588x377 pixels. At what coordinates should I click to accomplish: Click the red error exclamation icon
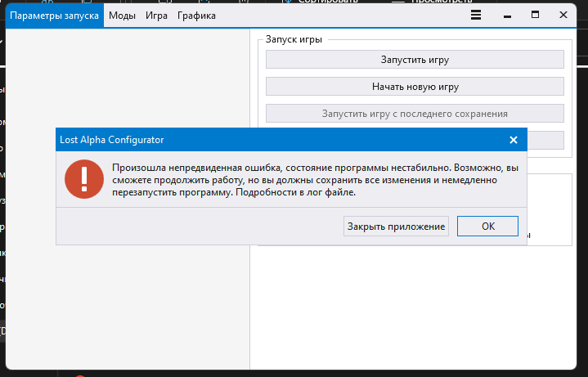click(x=84, y=179)
